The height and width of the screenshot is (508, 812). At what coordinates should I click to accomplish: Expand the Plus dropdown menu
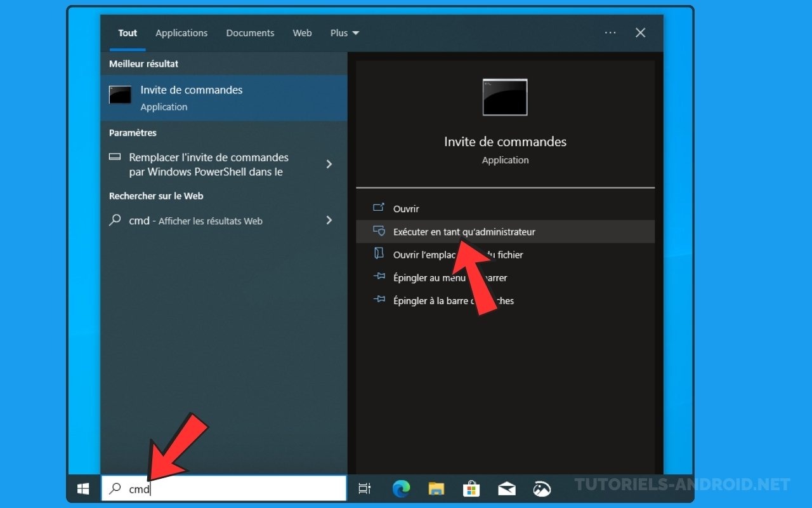(x=344, y=33)
